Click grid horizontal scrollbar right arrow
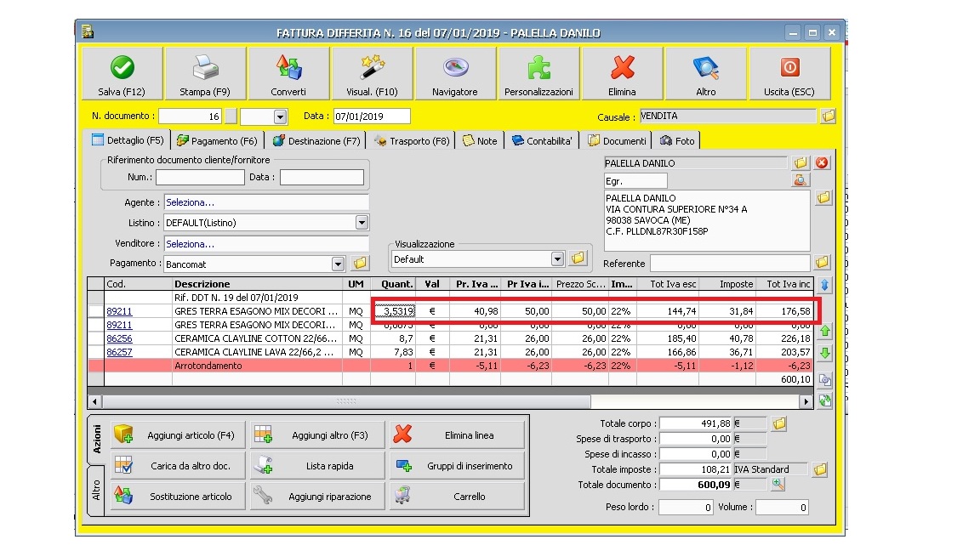Screen dimensions: 980x551 tap(806, 401)
